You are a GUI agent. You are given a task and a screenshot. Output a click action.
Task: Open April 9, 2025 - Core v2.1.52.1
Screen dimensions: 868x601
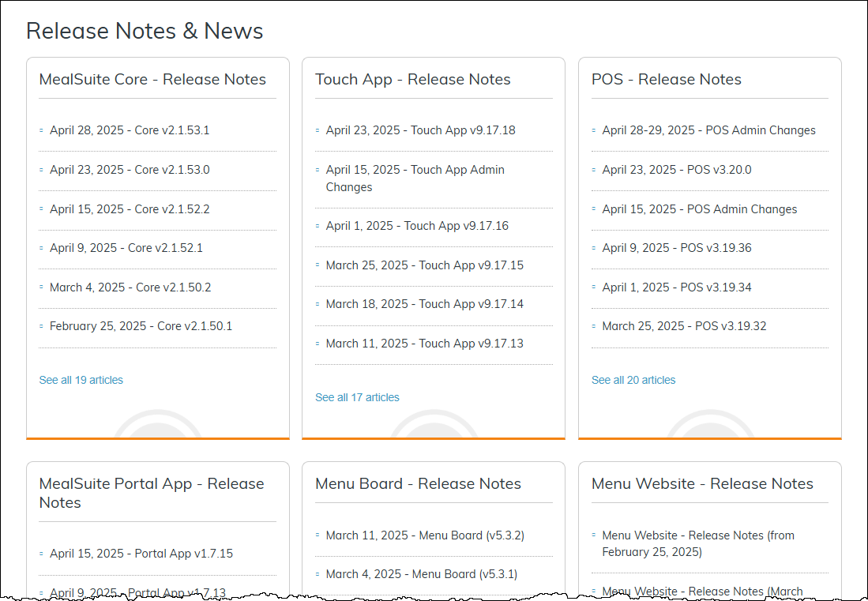point(126,248)
